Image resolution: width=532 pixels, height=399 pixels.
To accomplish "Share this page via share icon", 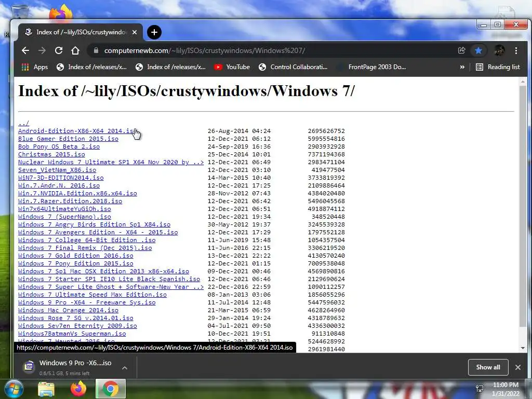I will pos(461,50).
